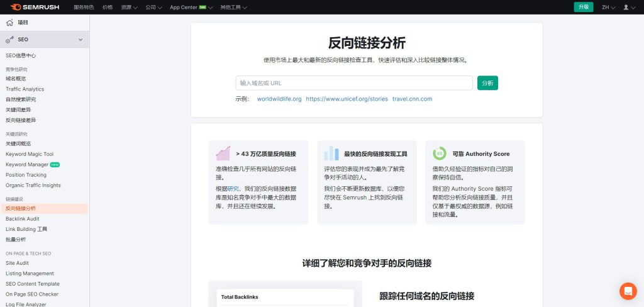Viewport: 644px width, 307px height.
Task: Open SEO Content Template
Action: pos(33,284)
